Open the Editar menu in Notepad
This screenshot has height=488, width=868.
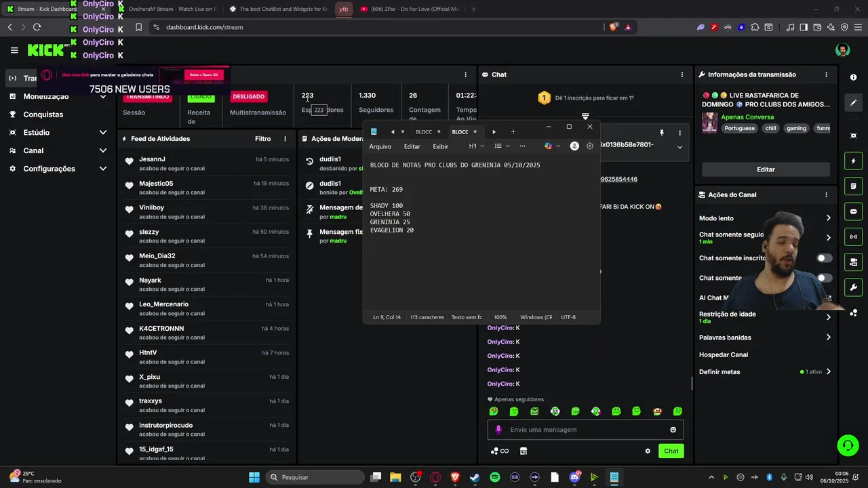click(x=412, y=146)
